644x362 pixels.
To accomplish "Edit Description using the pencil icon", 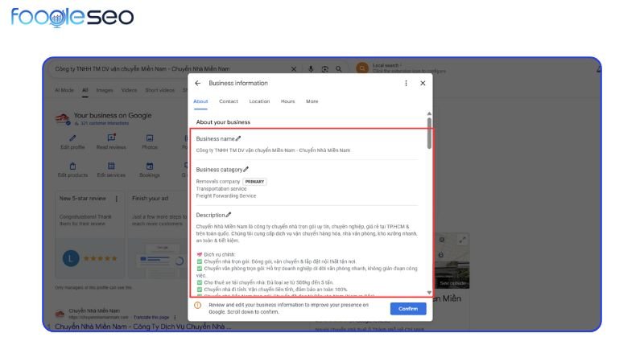I will pyautogui.click(x=229, y=215).
